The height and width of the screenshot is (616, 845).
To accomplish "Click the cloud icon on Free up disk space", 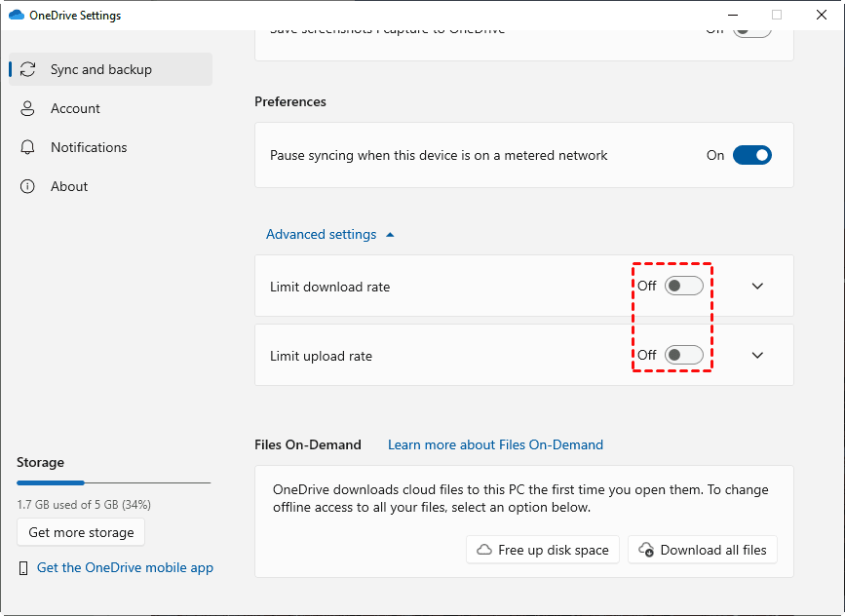I will (x=483, y=550).
